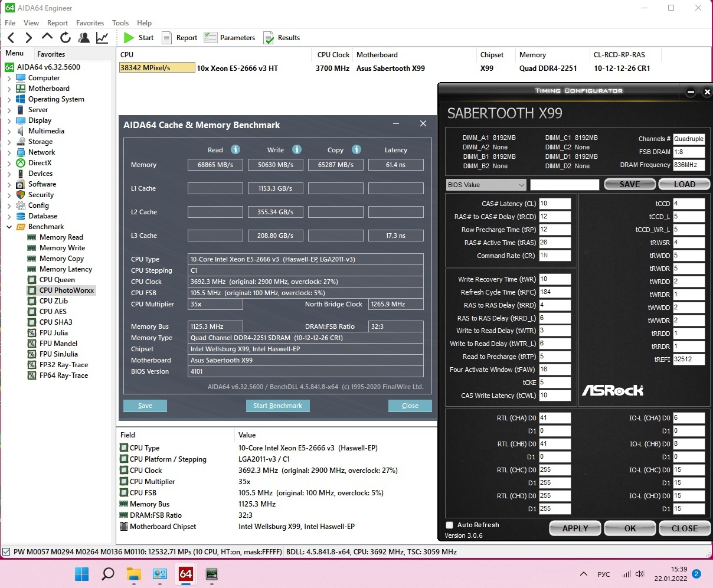Click the Up level arrow icon

47,37
